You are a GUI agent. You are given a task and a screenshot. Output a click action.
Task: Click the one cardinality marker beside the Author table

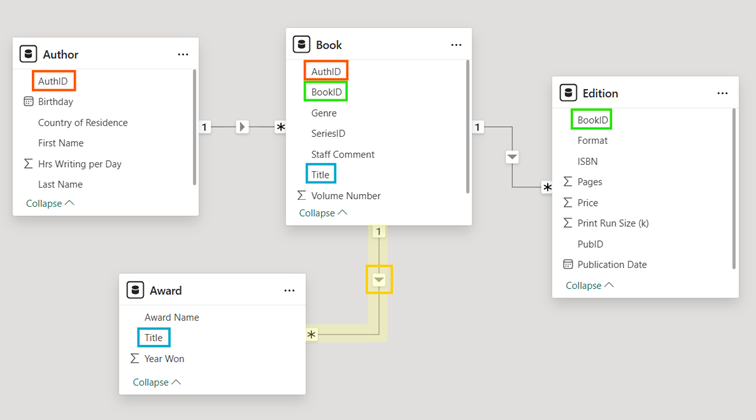click(x=205, y=127)
